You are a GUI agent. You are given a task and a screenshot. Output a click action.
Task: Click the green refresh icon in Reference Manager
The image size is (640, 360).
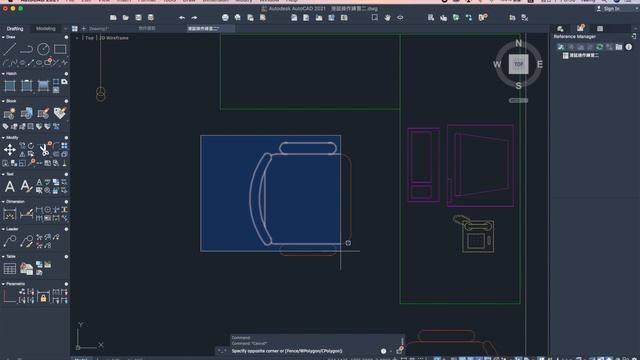[600, 47]
